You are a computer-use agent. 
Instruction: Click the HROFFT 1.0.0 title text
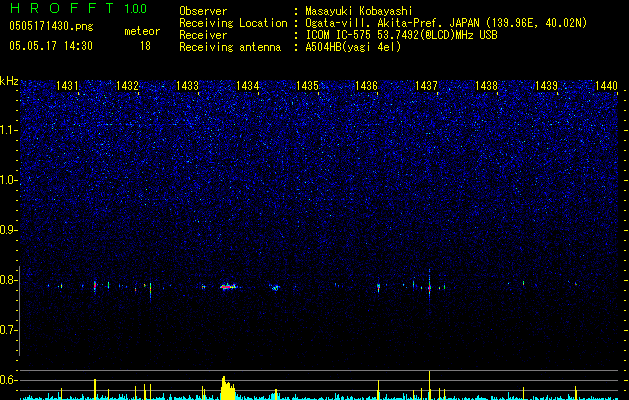[x=78, y=8]
